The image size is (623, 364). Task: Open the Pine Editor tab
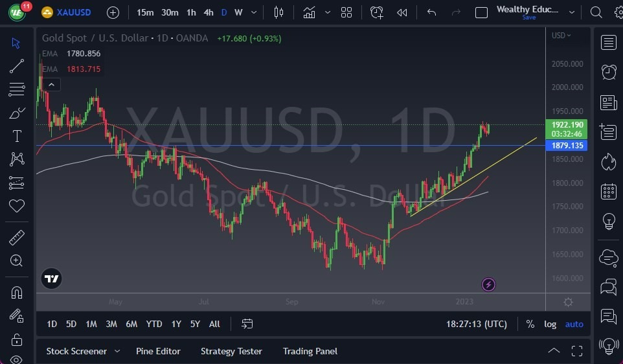[158, 351]
